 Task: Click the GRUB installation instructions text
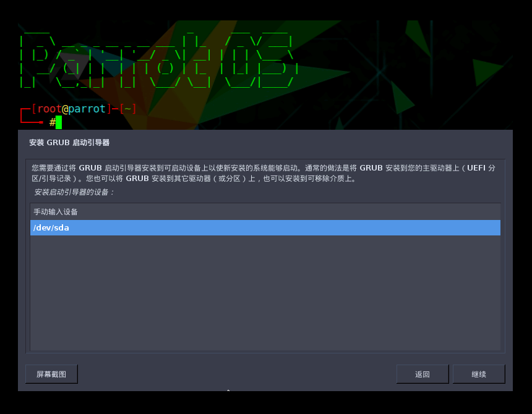pyautogui.click(x=265, y=172)
